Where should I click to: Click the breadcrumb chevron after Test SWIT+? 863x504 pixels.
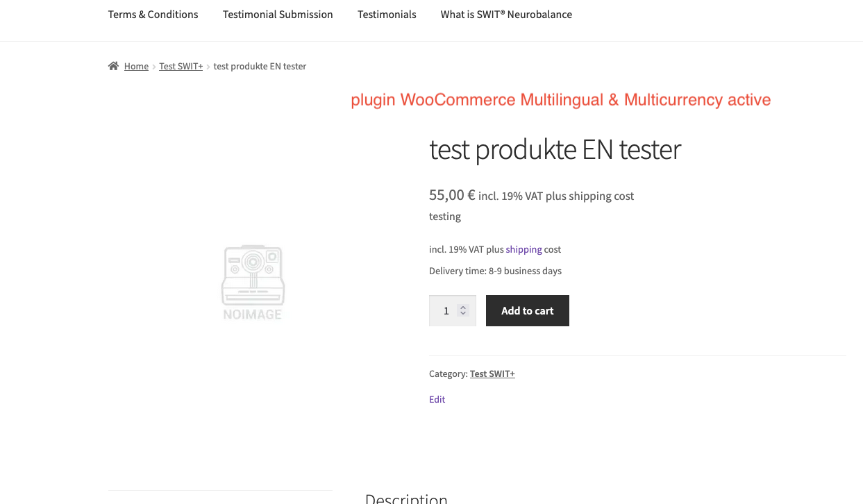[x=208, y=67]
